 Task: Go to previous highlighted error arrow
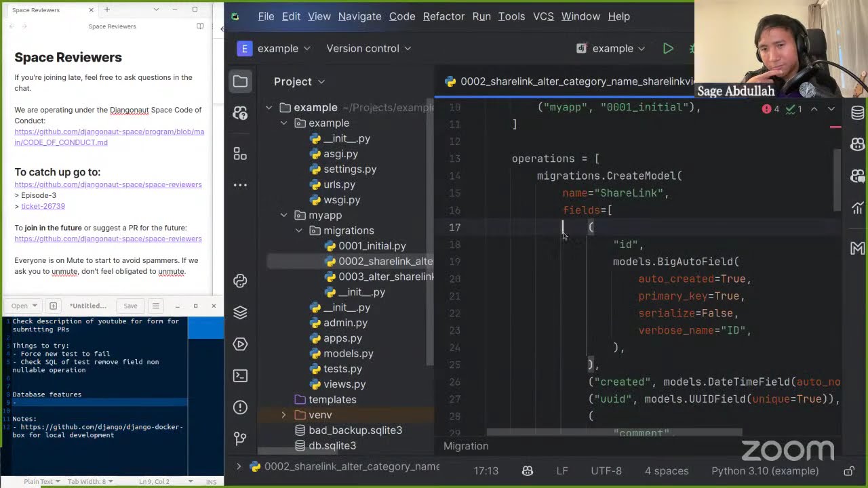[x=814, y=108]
